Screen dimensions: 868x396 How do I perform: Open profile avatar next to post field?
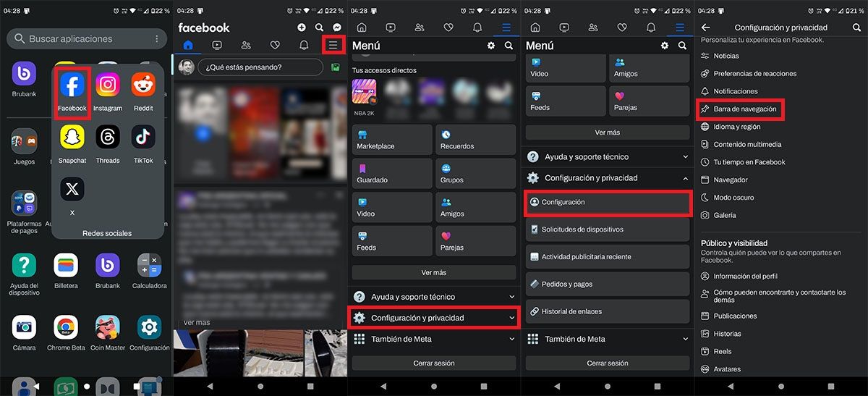tap(186, 67)
